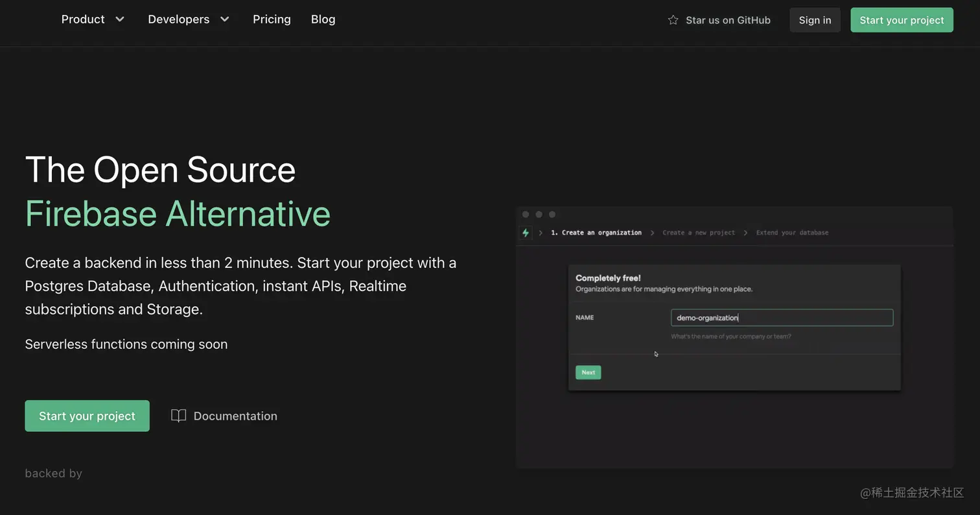Select the Create an organization step
This screenshot has height=515, width=980.
(596, 232)
